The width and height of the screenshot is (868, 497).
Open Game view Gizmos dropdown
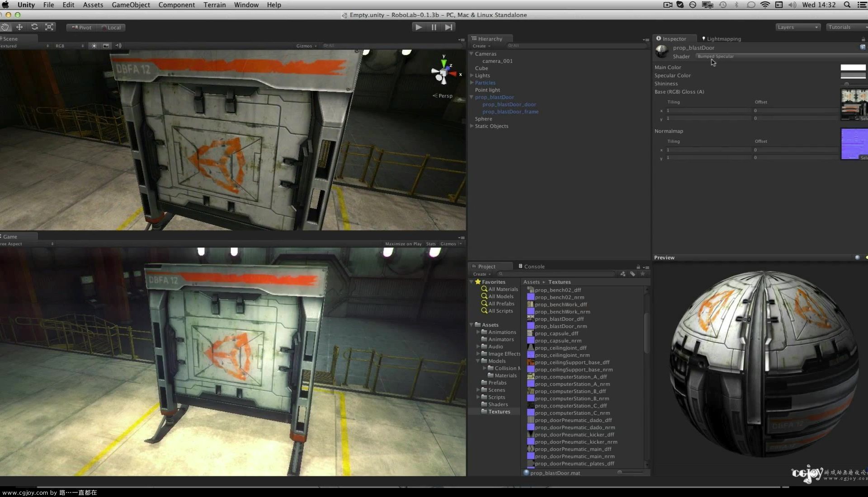451,244
